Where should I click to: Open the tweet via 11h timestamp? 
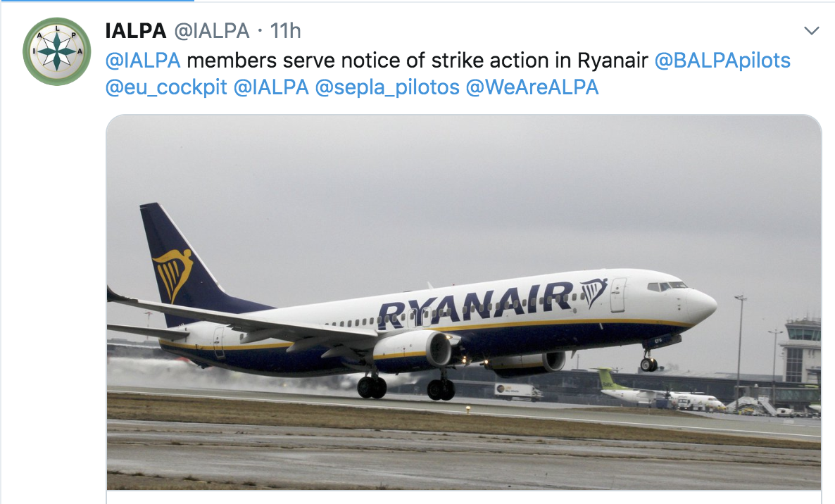pyautogui.click(x=285, y=31)
